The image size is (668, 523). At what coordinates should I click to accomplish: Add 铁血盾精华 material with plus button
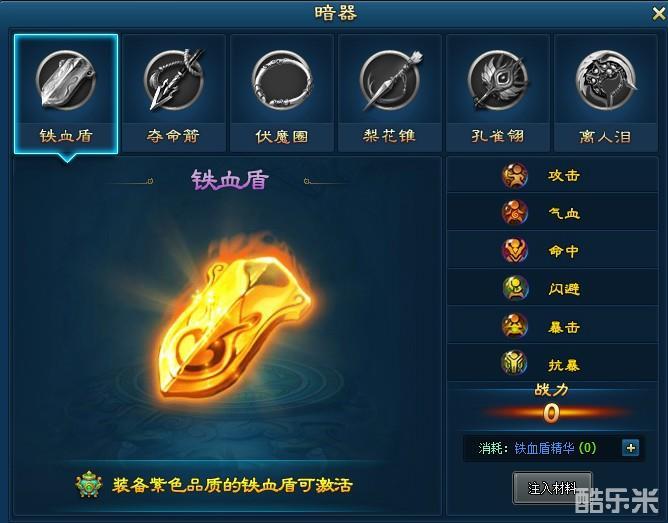pyautogui.click(x=631, y=448)
